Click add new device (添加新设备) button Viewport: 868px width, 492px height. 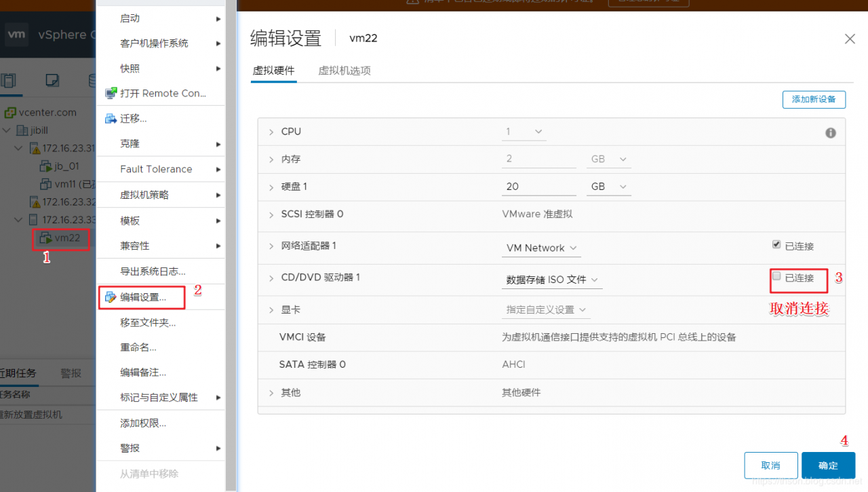tap(814, 99)
